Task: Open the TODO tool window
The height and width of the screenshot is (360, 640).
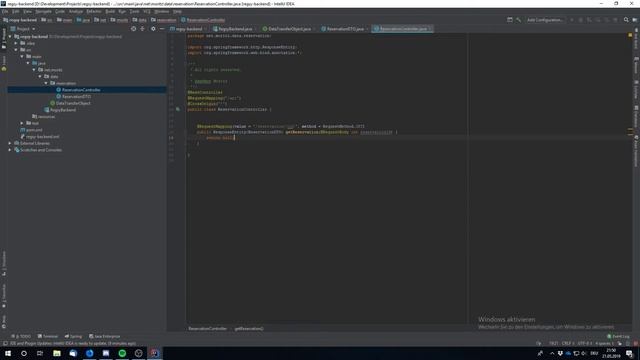Action: (21, 336)
